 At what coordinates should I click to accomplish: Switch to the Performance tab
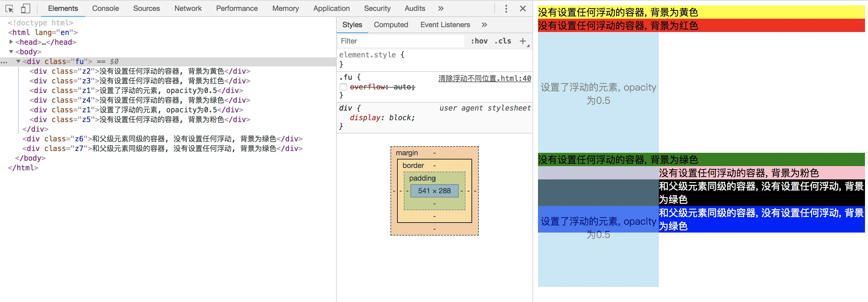click(237, 8)
